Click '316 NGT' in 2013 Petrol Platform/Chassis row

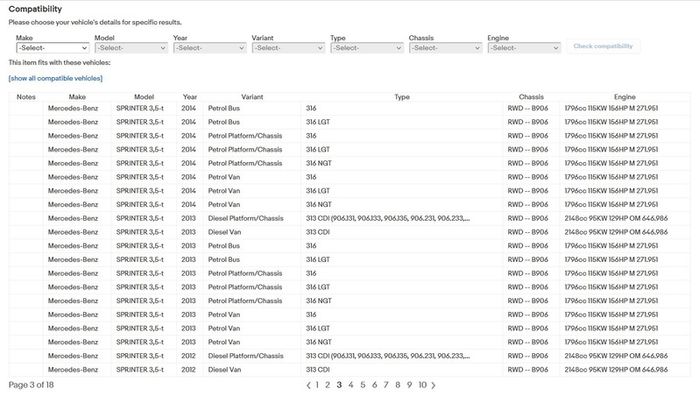(319, 301)
